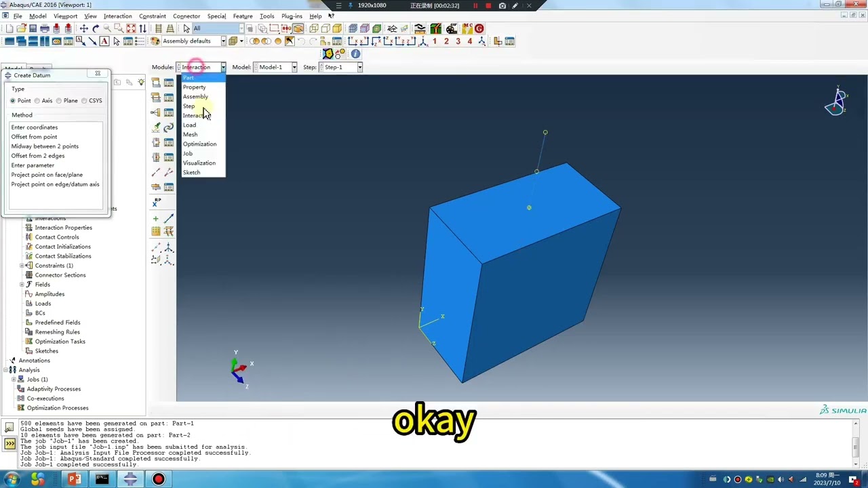The height and width of the screenshot is (488, 868).
Task: Choose Property from module list
Action: click(194, 87)
